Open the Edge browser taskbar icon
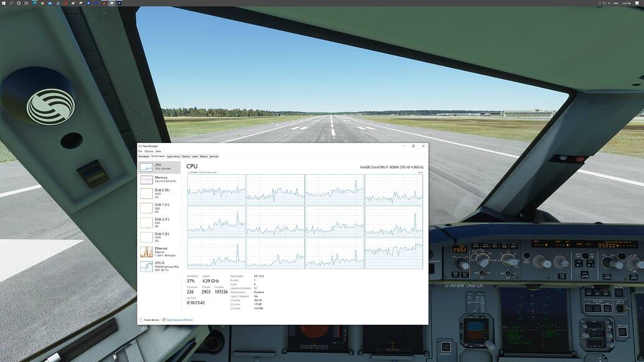The width and height of the screenshot is (644, 362). click(34, 2)
